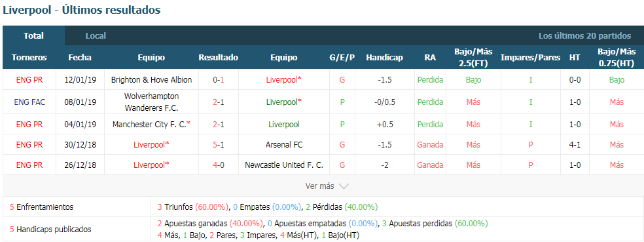Select the Total tab

(x=33, y=36)
